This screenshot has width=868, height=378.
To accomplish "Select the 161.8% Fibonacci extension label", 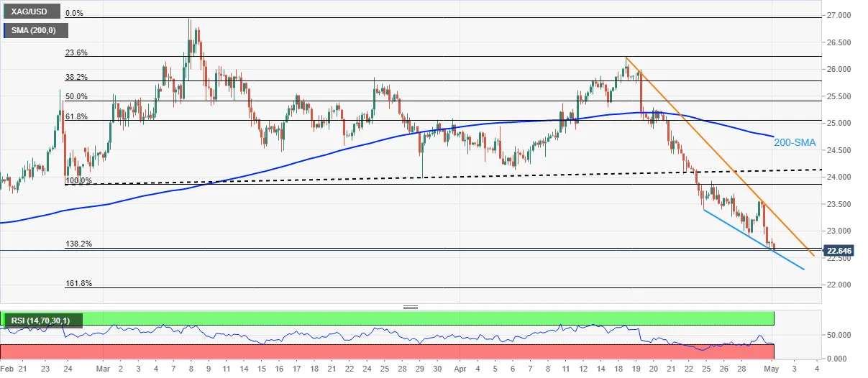I will [78, 283].
